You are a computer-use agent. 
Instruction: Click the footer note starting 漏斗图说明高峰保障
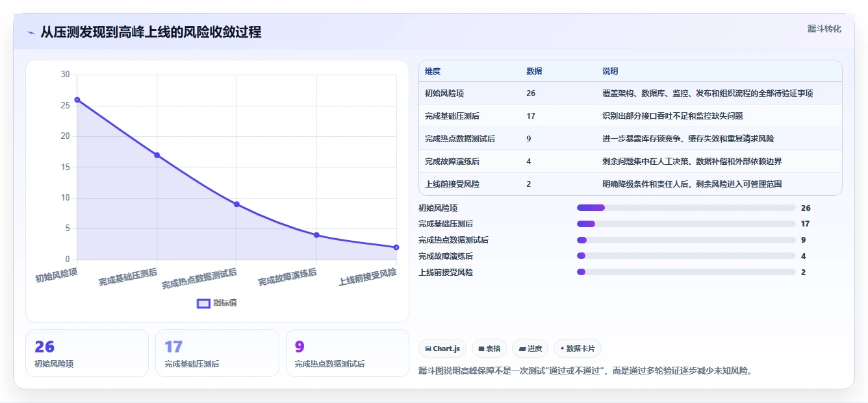pyautogui.click(x=585, y=371)
